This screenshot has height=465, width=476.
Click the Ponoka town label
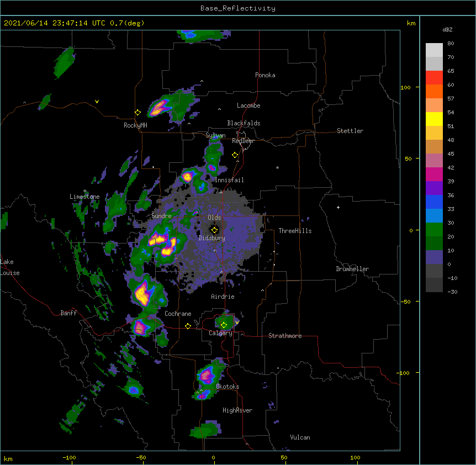pos(265,75)
